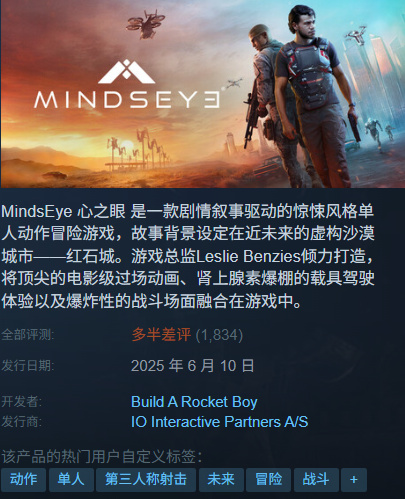Click the plus button to add tags

click(x=354, y=480)
